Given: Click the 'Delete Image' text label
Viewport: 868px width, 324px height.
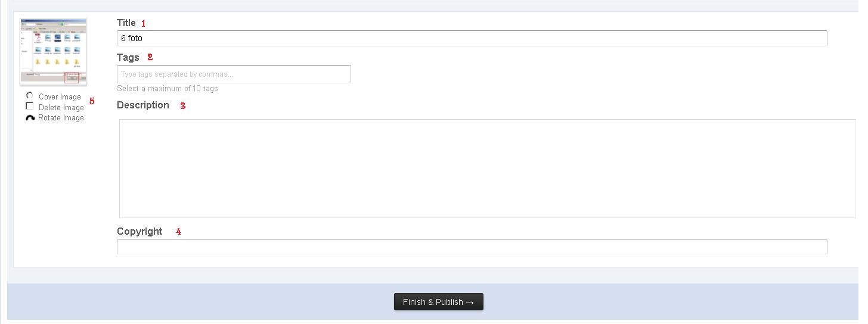Looking at the screenshot, I should click(61, 108).
